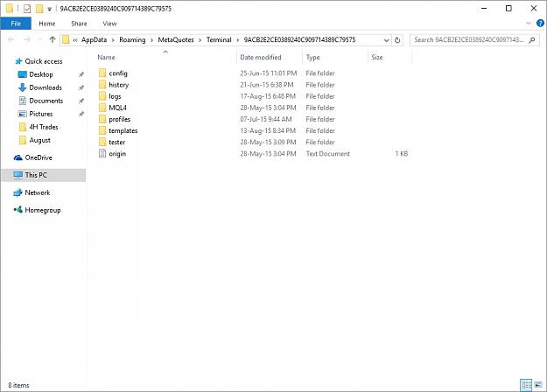Image resolution: width=547 pixels, height=392 pixels.
Task: Click 'Text Document' type of origin
Action: click(x=328, y=153)
